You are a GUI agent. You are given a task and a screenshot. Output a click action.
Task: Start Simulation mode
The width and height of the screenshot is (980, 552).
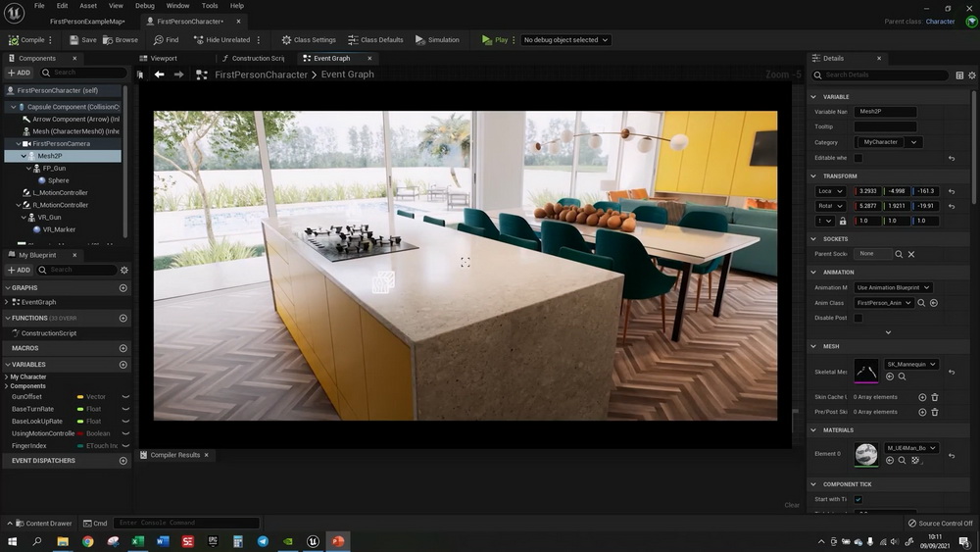(437, 40)
